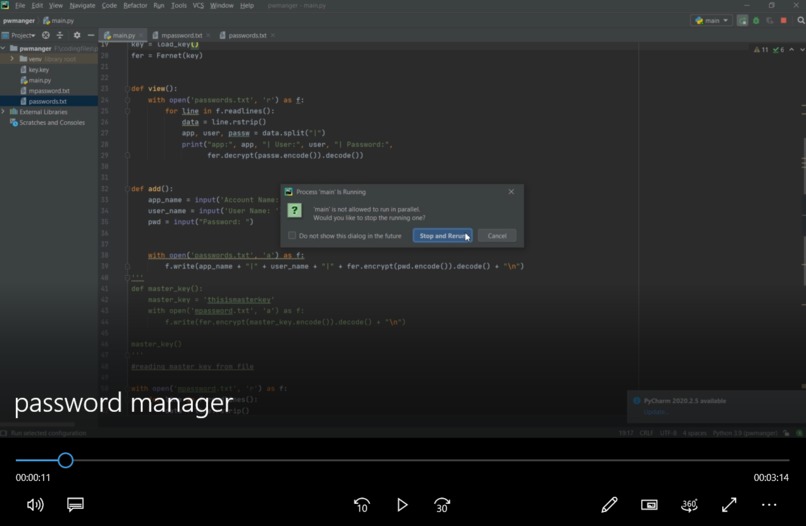Click the Python 3.9 interpreter status entry
Viewport: 806px width, 526px height.
(744, 433)
